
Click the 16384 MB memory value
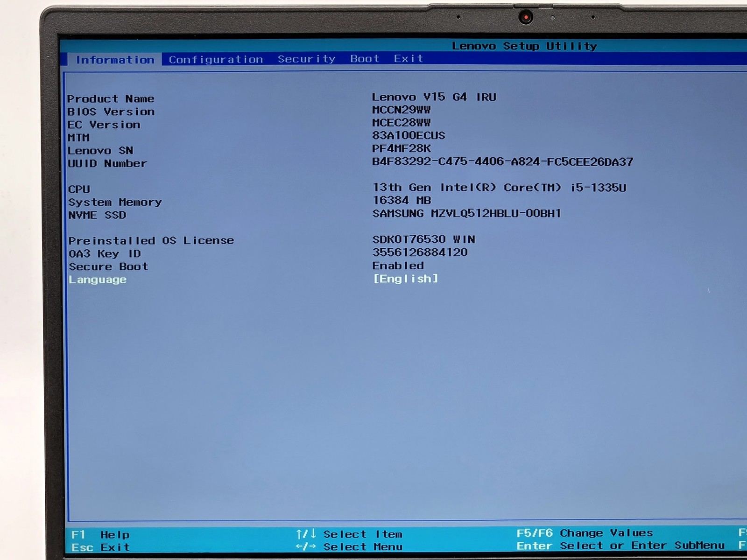(x=402, y=200)
